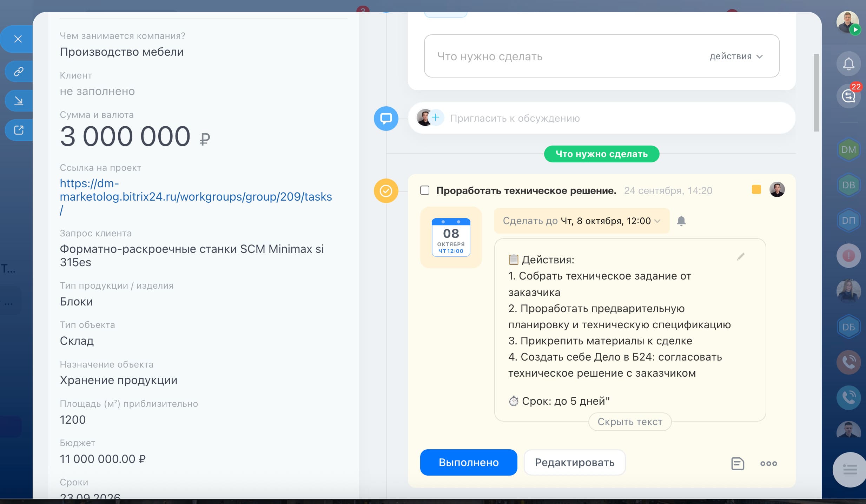The height and width of the screenshot is (504, 866).
Task: Click the comment bubble timeline icon
Action: coord(386,119)
